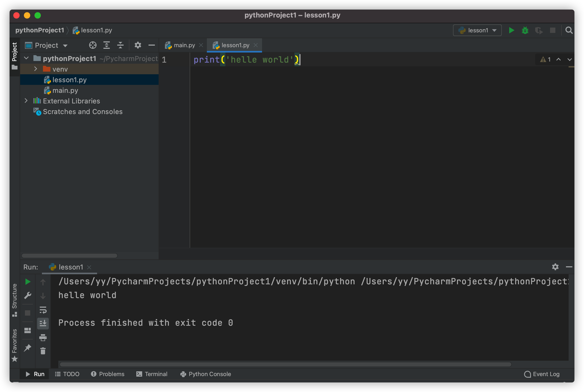Click Select Opened File crosshair icon
584x392 pixels.
[93, 45]
